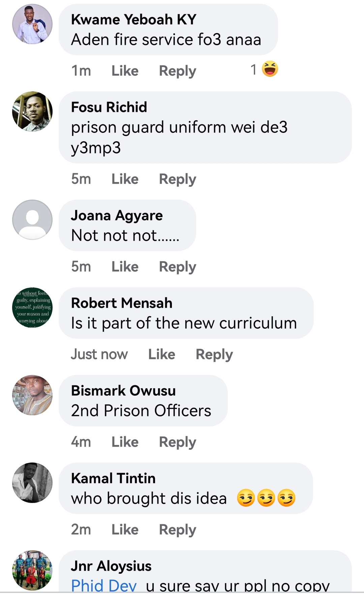This screenshot has width=364, height=595.
Task: Open Robert Mensah's name link
Action: [x=122, y=303]
